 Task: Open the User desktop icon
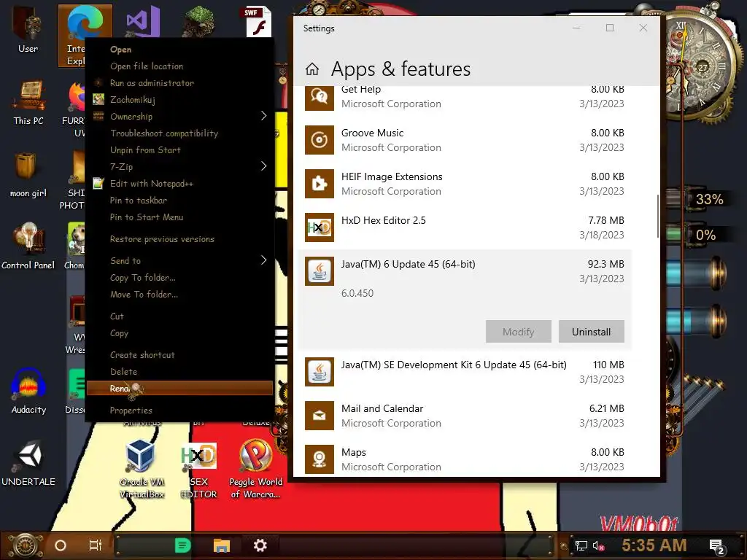(x=28, y=28)
